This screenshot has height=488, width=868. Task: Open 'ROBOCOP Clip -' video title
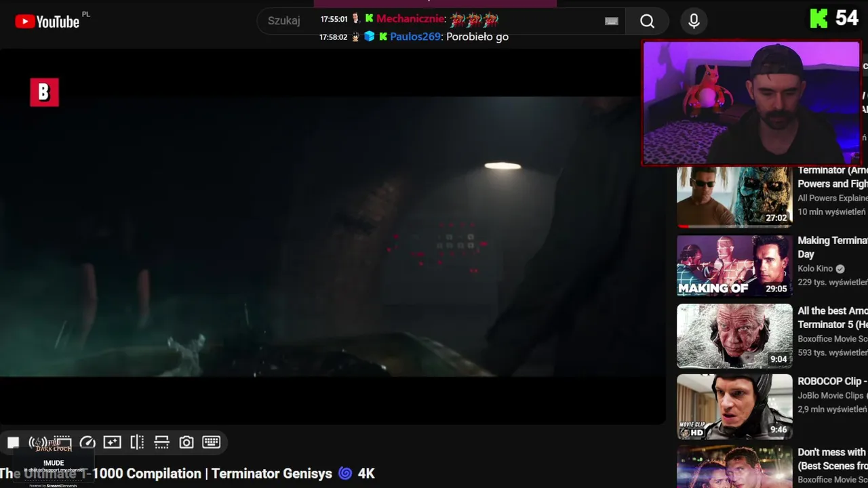(832, 382)
